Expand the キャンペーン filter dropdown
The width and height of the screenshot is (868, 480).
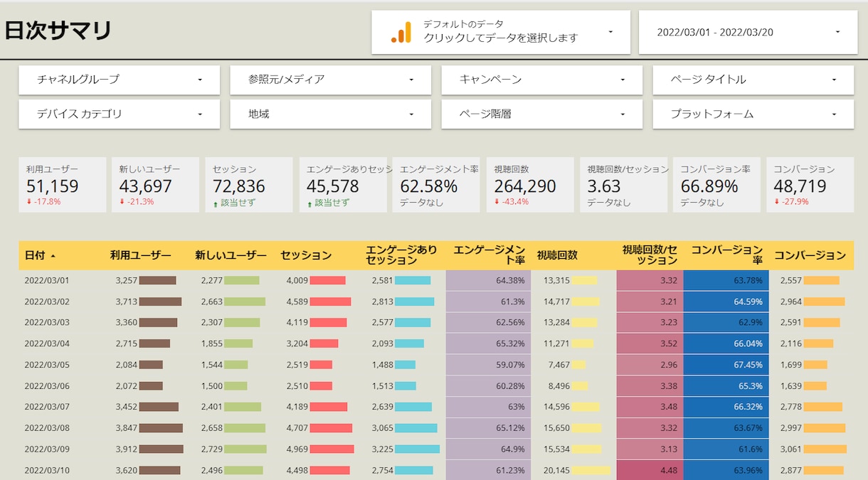(541, 80)
